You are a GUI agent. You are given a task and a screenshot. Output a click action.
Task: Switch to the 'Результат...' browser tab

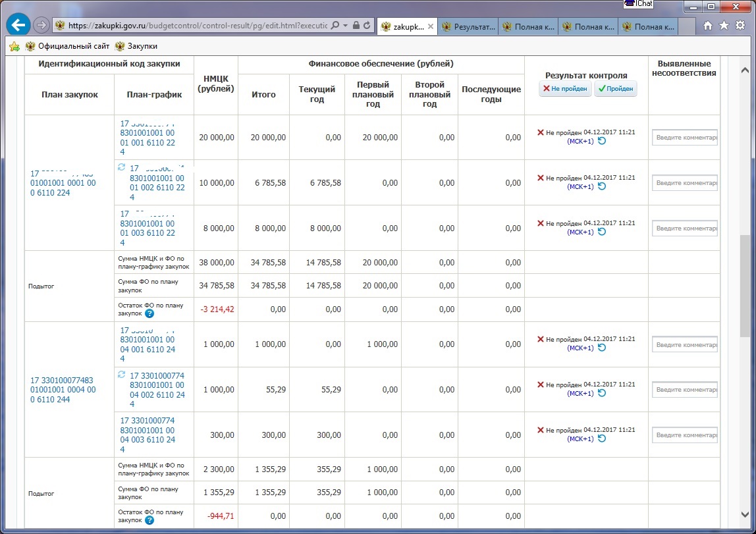468,27
